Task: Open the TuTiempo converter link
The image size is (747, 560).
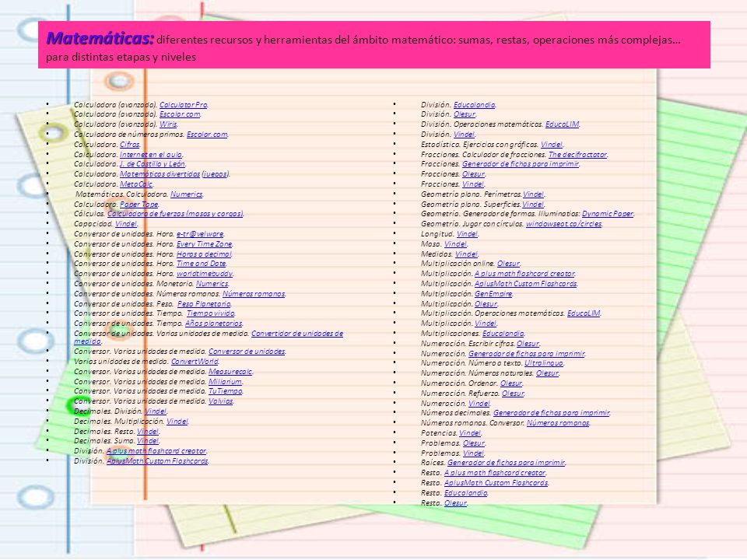Action: coord(226,391)
